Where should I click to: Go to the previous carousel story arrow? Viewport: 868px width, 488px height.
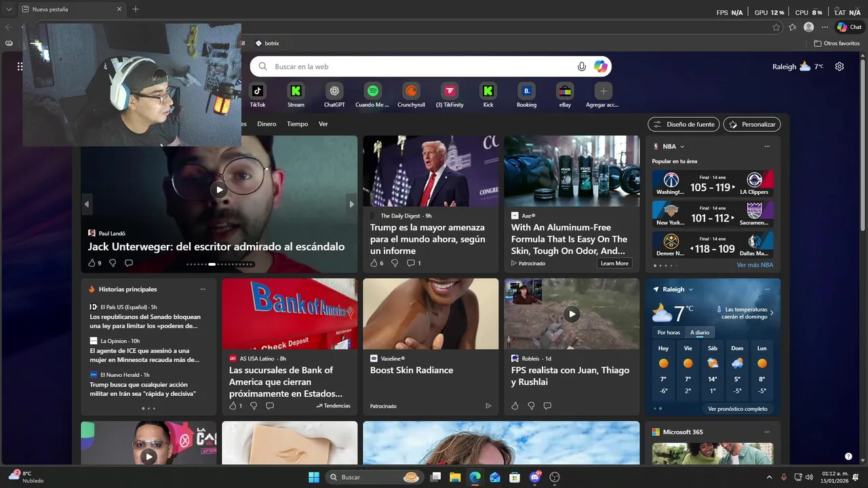tap(87, 204)
